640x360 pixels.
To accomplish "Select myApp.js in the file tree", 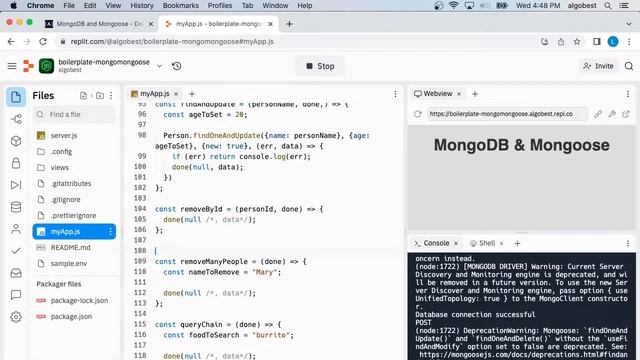I will pyautogui.click(x=74, y=231).
